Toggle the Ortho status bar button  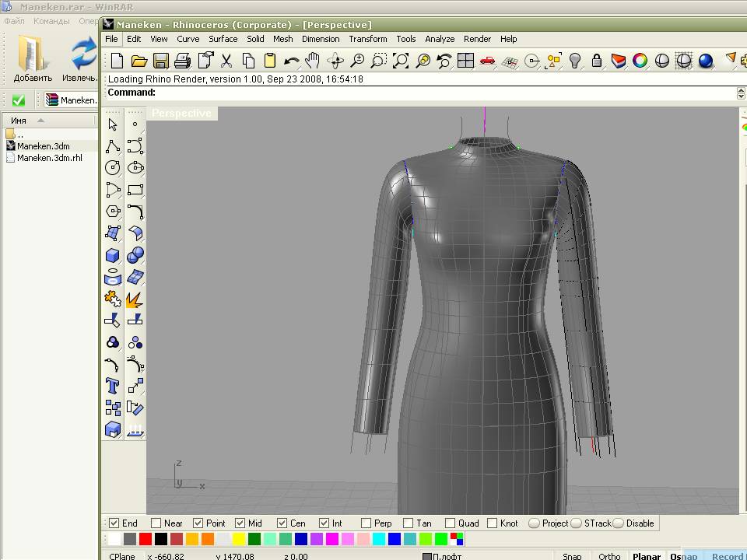click(609, 555)
